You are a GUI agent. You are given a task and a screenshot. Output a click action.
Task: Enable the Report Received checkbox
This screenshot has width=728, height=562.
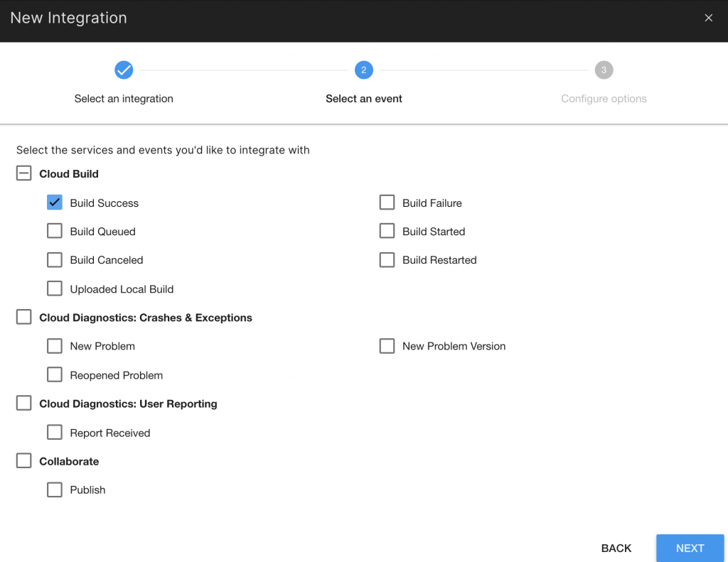coord(55,432)
